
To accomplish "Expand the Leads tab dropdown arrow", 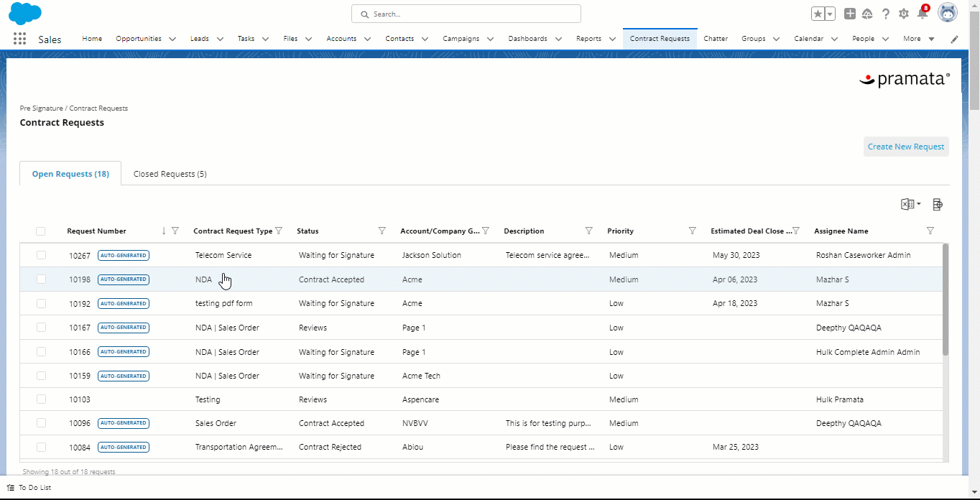I will [x=220, y=39].
